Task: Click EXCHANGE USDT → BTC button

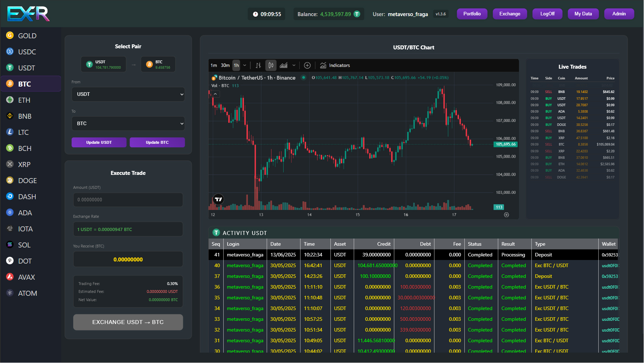Action: (128, 322)
